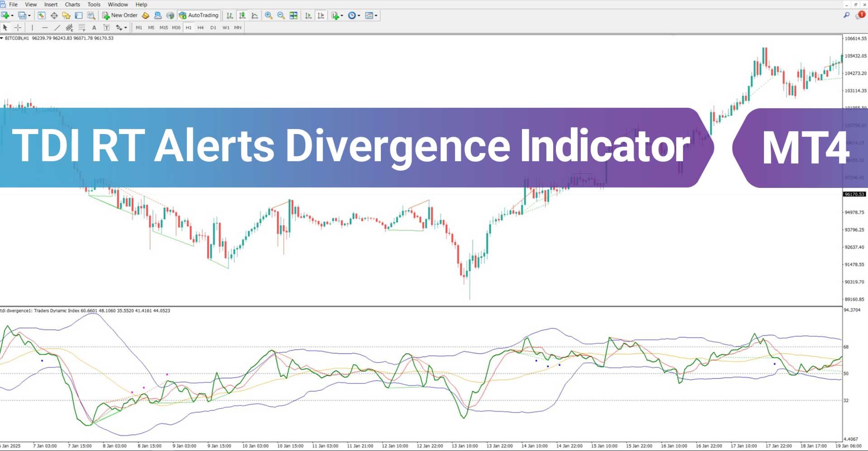Expand the Periods dropdown arrow

pos(359,15)
